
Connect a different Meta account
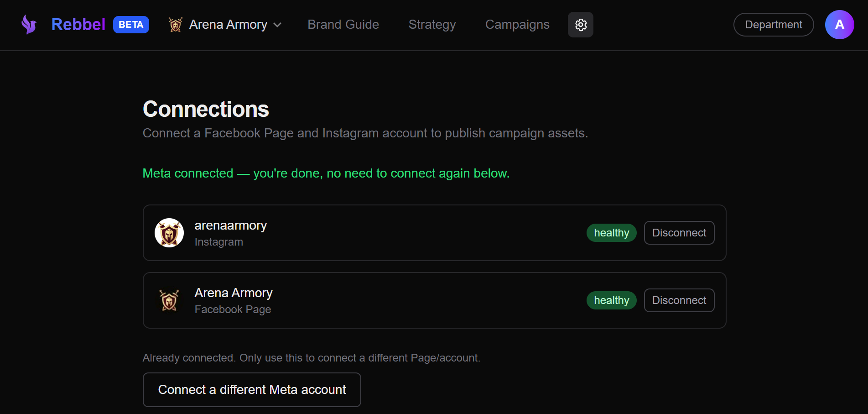252,390
